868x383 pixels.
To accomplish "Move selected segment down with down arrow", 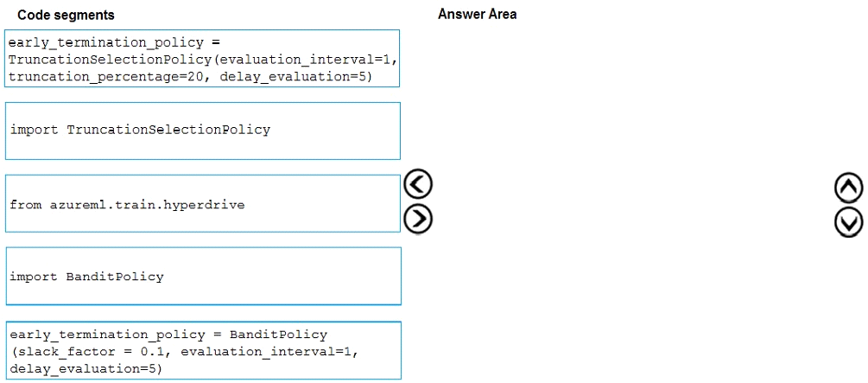I will (849, 223).
